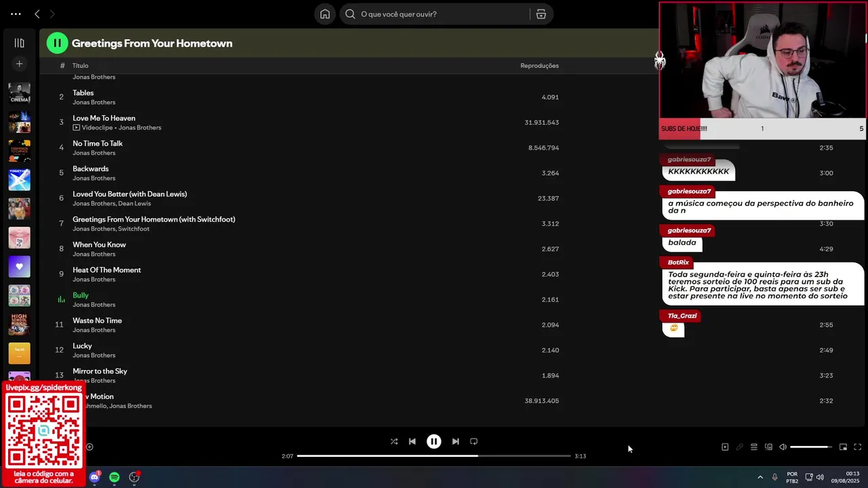Click the red microphone tray icon
868x488 pixels.
(775, 477)
